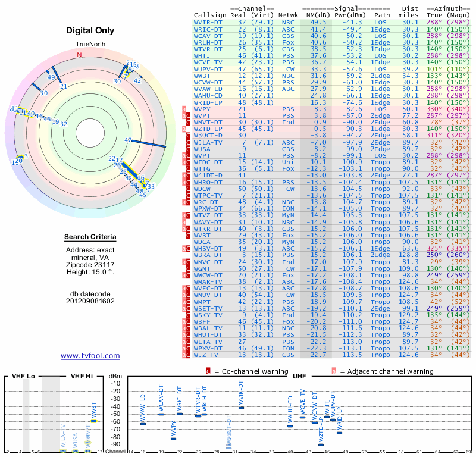Select the WCVE-TV callsign in the table

point(208,62)
